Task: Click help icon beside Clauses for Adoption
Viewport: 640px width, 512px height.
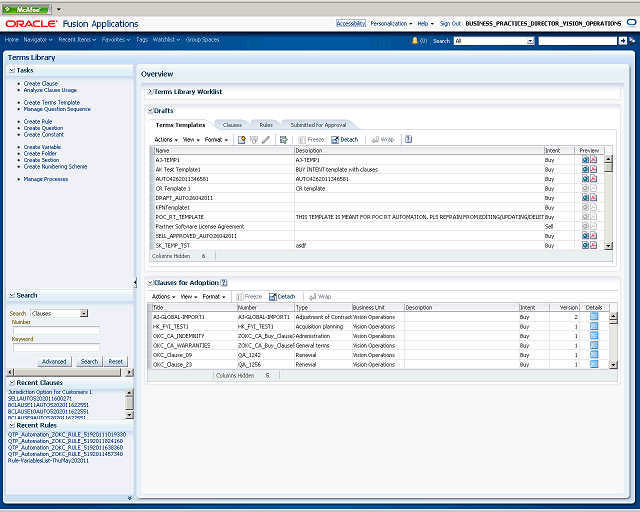Action: (x=224, y=283)
